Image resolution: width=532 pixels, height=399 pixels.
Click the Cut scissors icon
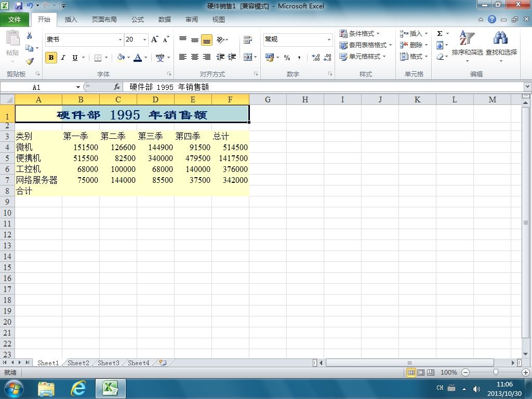pyautogui.click(x=30, y=35)
